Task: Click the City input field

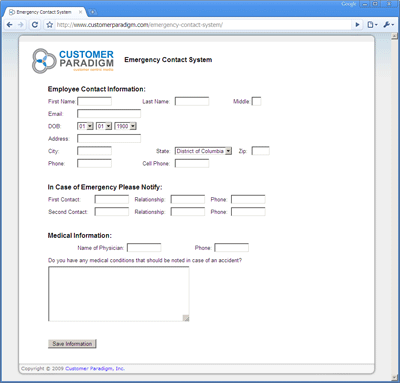Action: [94, 151]
